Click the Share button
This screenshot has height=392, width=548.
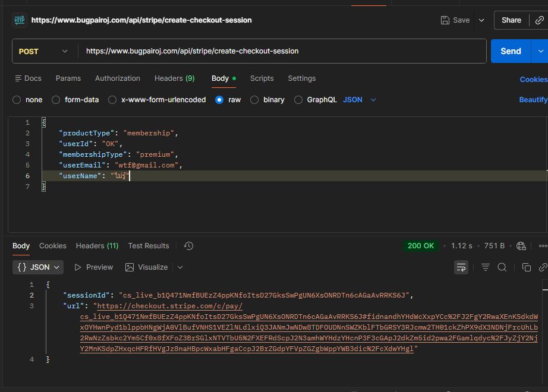point(511,20)
